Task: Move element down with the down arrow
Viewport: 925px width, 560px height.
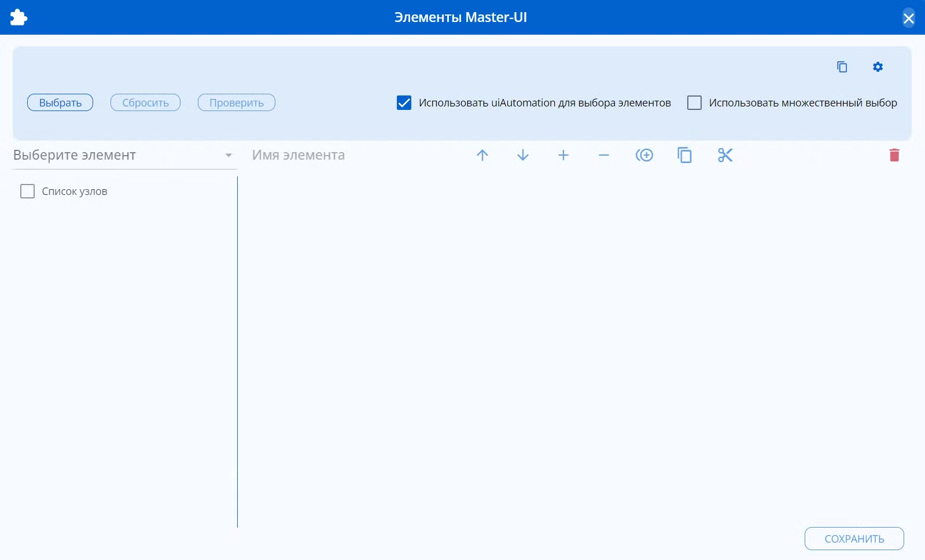Action: [x=523, y=155]
